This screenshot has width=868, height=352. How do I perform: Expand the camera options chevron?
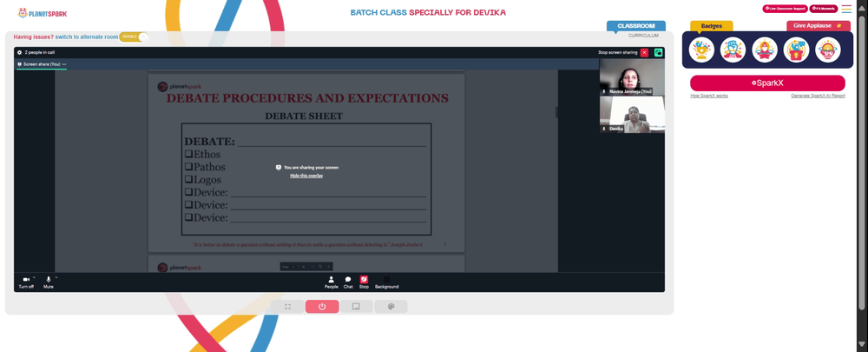[34, 277]
